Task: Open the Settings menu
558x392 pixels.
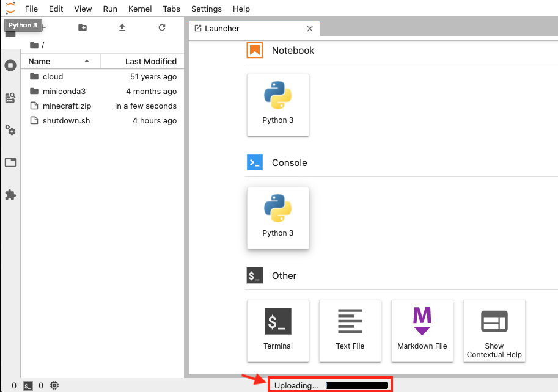Action: [x=206, y=9]
